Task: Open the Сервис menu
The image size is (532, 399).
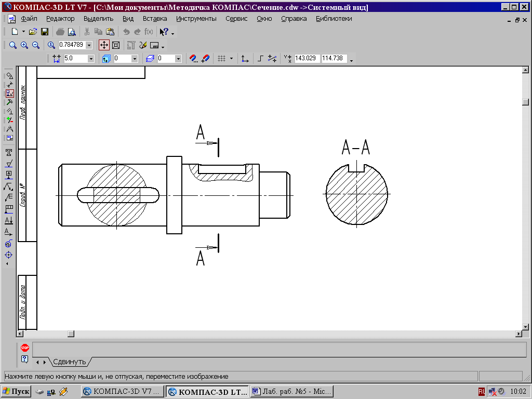Action: click(236, 19)
